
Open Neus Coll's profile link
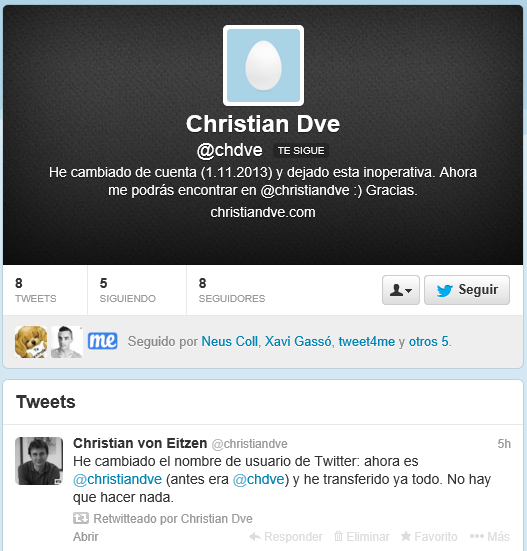coord(230,342)
